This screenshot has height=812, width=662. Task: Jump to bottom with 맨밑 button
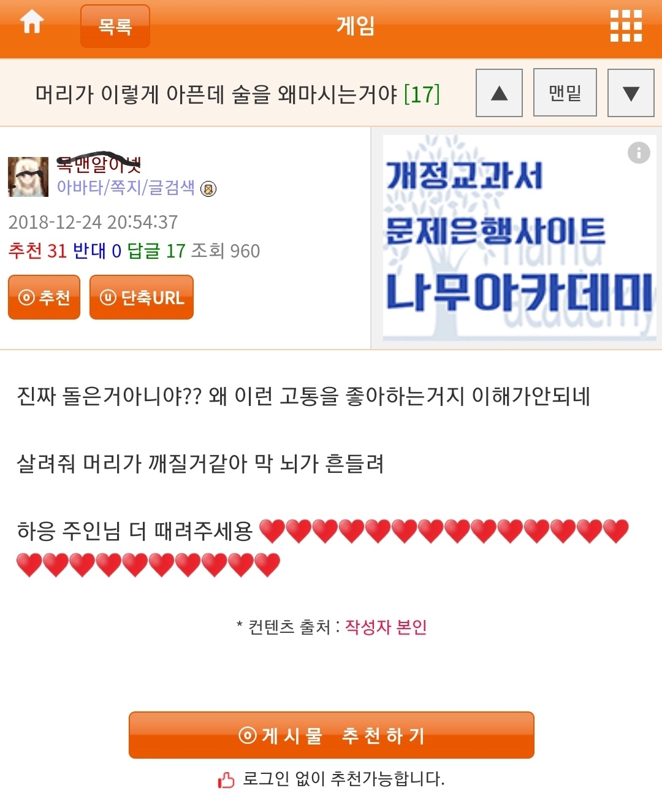pos(565,93)
